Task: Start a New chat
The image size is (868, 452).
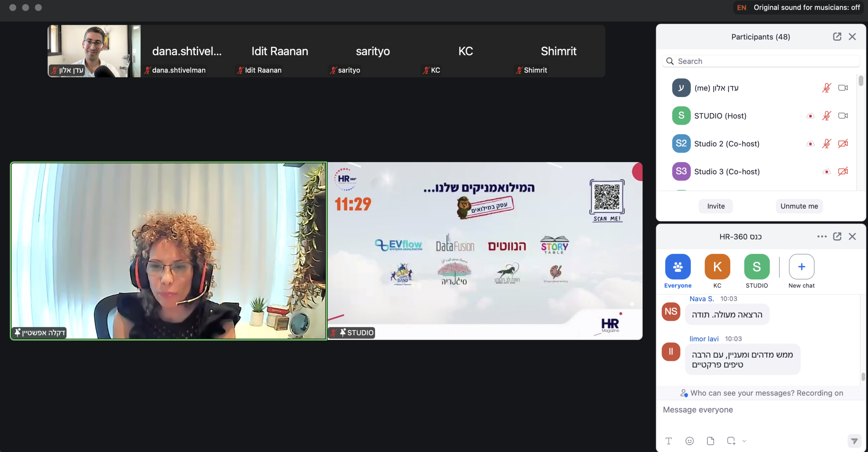Action: (801, 271)
